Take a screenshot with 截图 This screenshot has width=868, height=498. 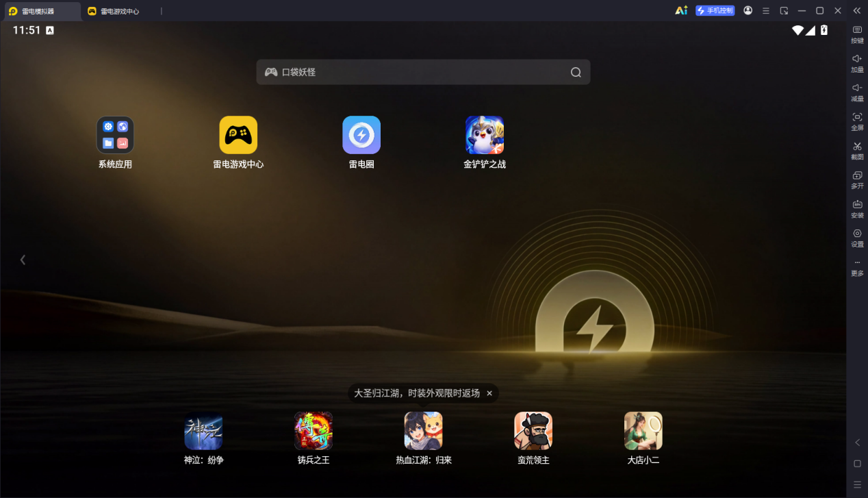(x=857, y=151)
